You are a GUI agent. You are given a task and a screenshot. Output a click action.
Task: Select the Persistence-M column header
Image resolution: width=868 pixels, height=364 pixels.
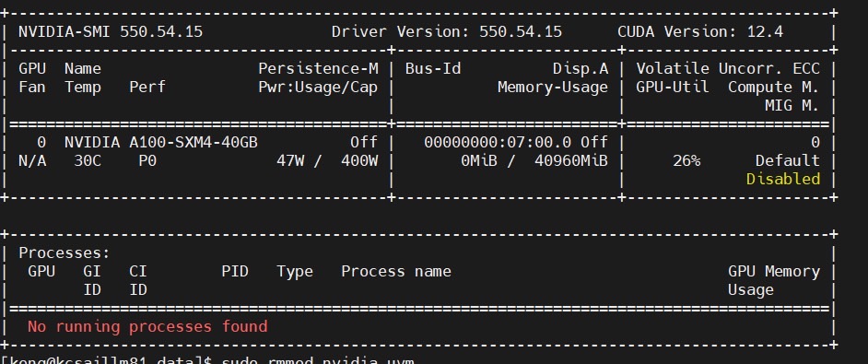point(318,69)
